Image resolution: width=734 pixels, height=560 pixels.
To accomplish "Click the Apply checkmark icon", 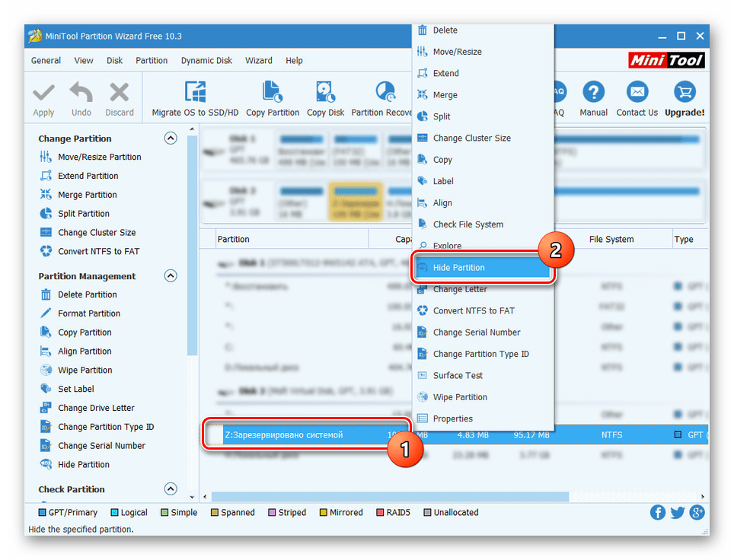I will pos(43,92).
